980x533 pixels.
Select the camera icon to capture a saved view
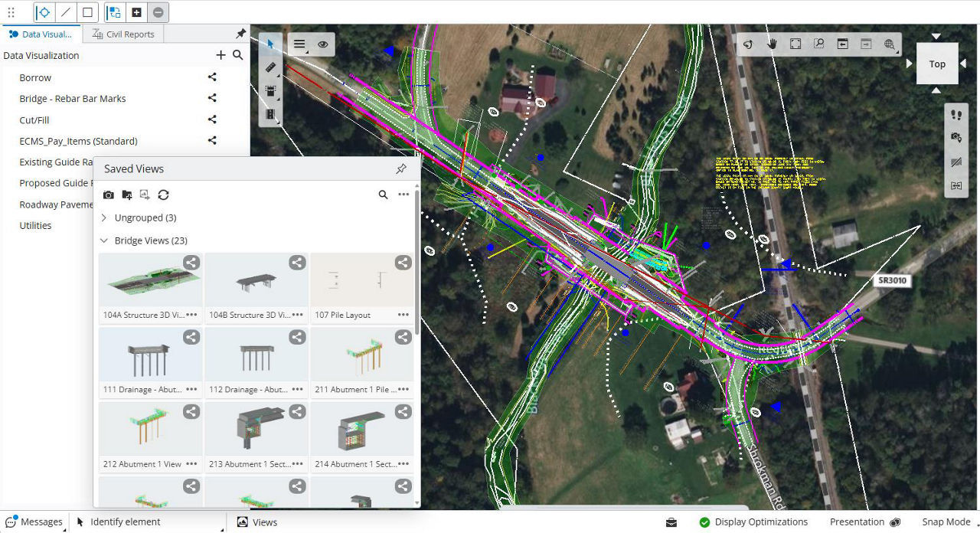pos(108,195)
